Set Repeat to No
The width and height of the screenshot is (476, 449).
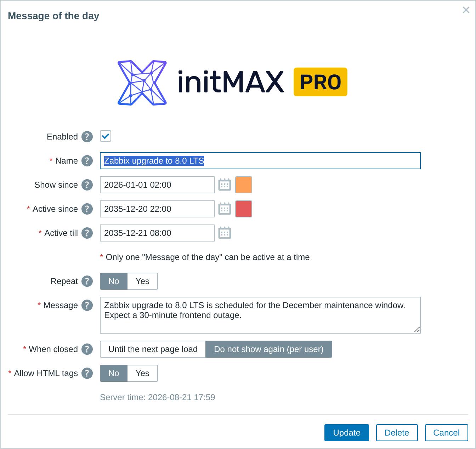pyautogui.click(x=114, y=281)
